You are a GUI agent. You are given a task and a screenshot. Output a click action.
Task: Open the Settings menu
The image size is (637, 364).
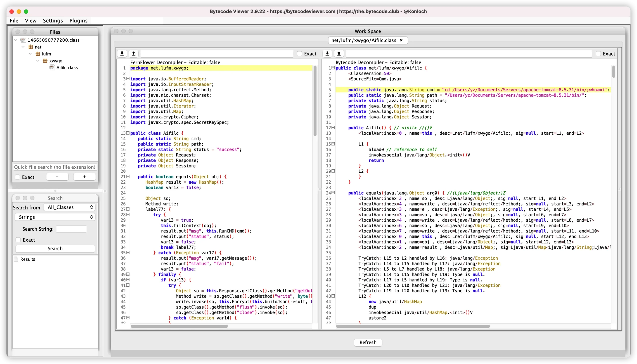click(53, 21)
